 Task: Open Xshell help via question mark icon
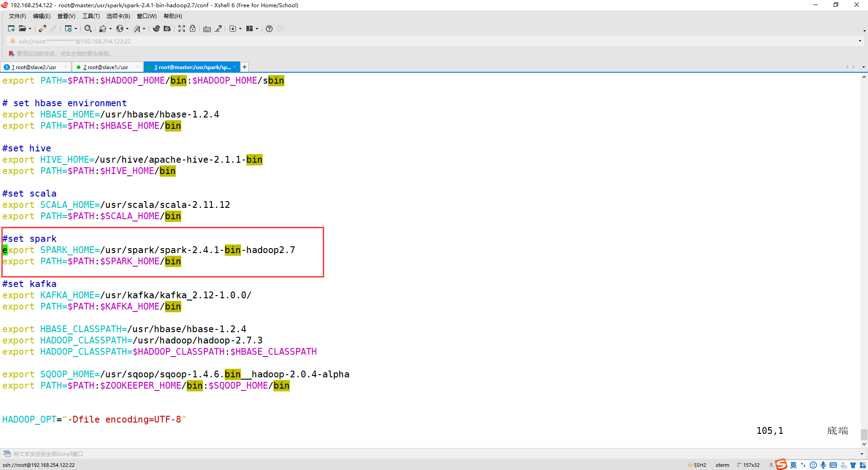269,28
